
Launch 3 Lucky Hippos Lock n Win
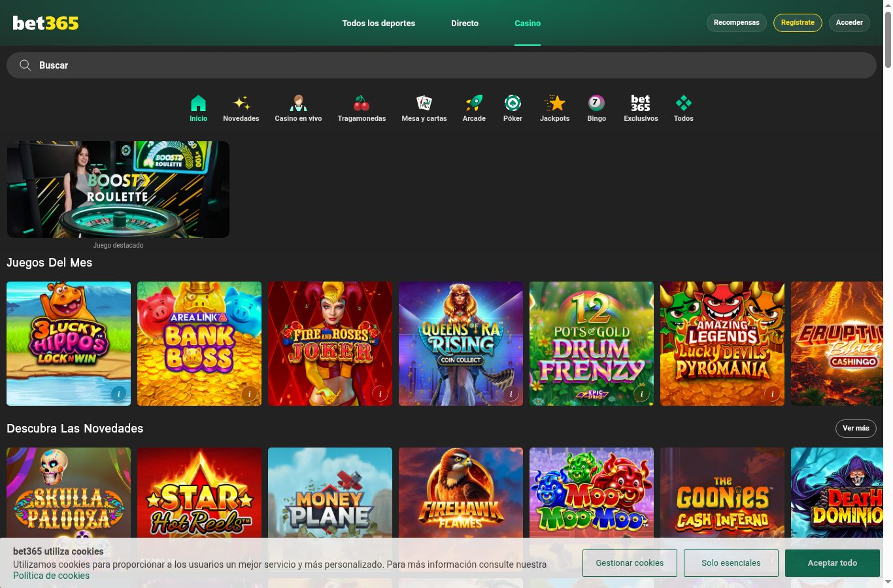click(x=69, y=344)
